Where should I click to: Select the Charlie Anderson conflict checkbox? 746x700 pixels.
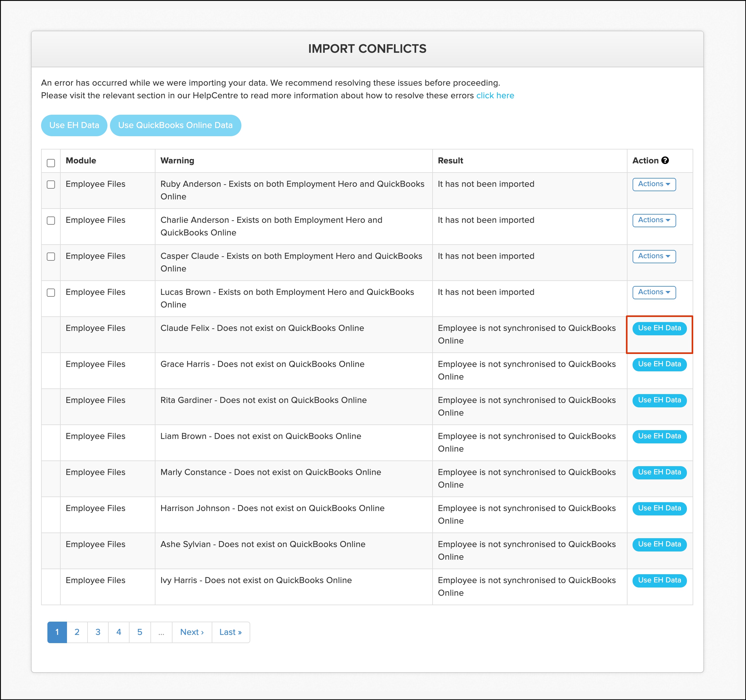coord(51,220)
